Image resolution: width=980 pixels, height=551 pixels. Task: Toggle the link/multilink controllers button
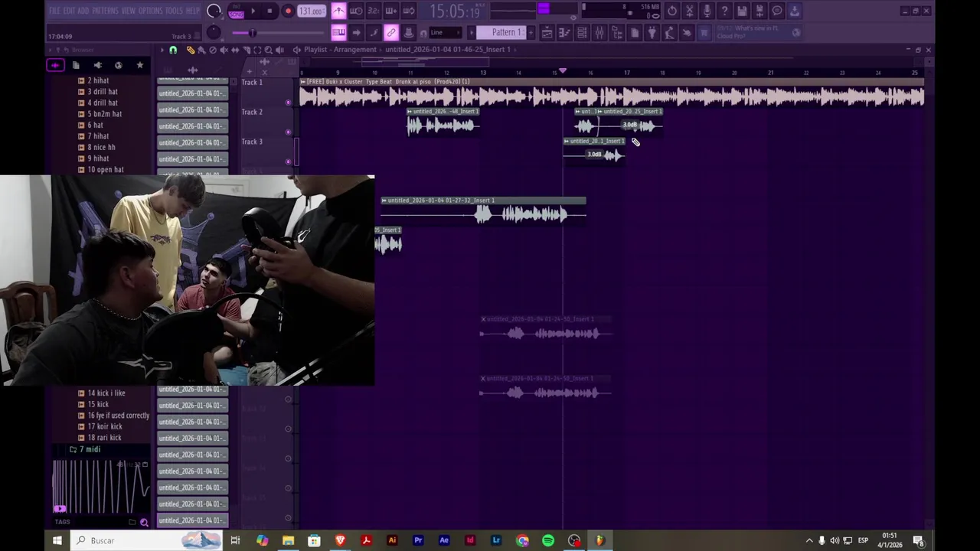[x=391, y=32]
